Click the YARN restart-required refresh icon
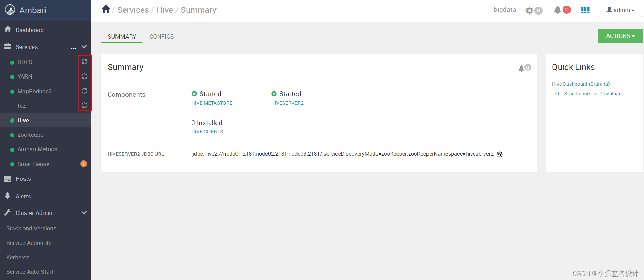Viewport: 644px width, 280px height. tap(84, 76)
